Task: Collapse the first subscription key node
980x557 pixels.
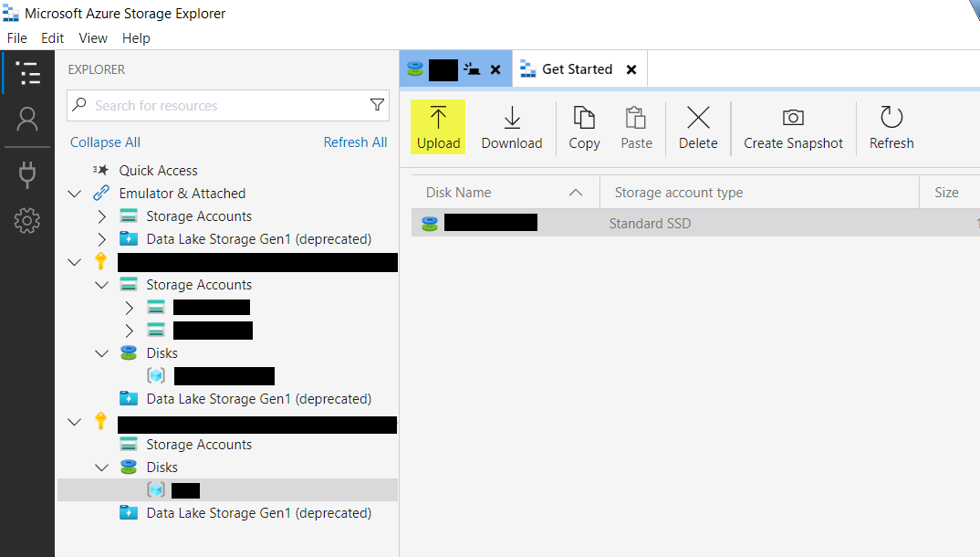Action: coord(75,263)
